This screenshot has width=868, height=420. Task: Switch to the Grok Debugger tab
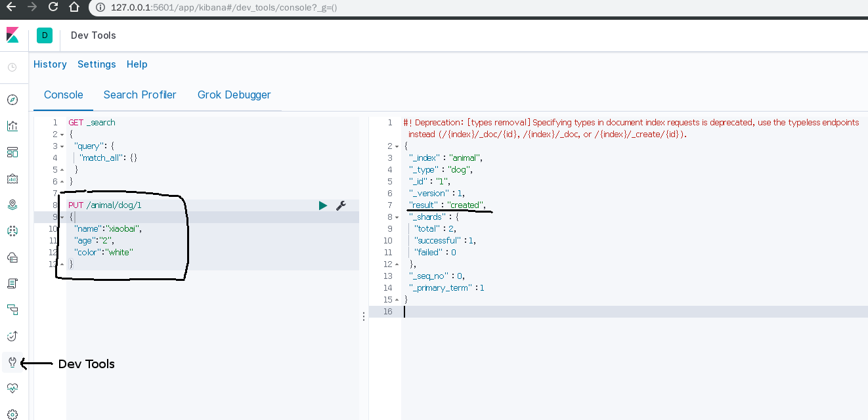234,94
